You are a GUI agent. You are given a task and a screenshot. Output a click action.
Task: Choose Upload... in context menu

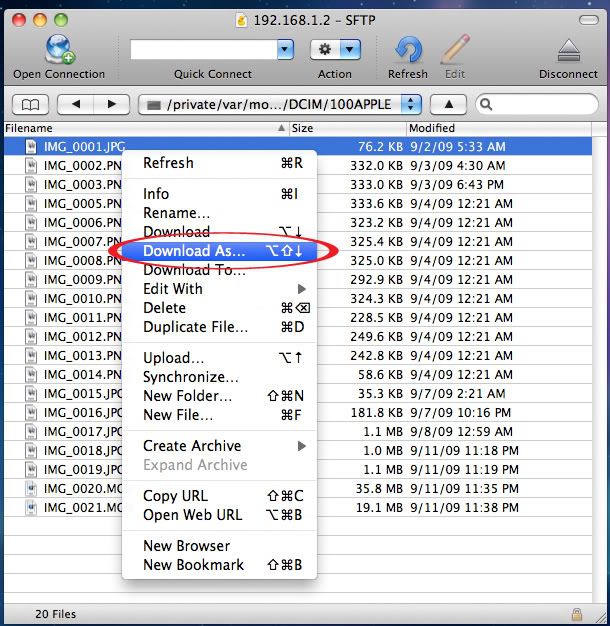click(x=220, y=358)
